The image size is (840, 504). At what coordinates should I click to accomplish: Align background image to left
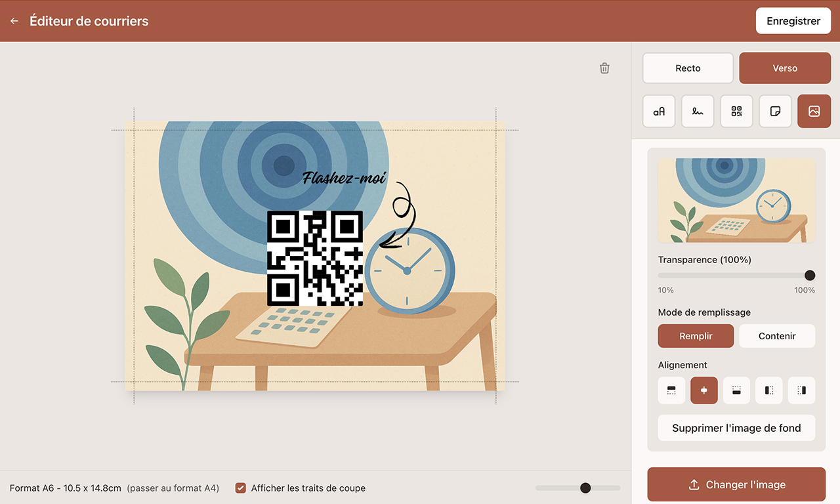[769, 390]
